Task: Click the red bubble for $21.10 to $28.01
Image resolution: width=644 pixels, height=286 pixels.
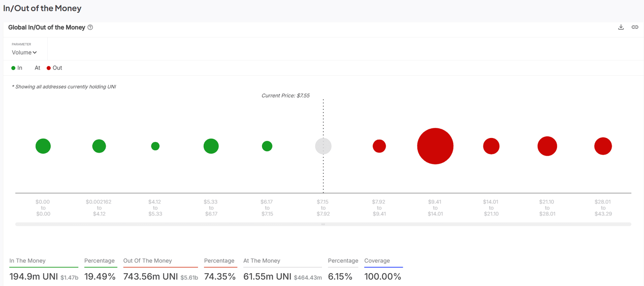Action: point(547,146)
